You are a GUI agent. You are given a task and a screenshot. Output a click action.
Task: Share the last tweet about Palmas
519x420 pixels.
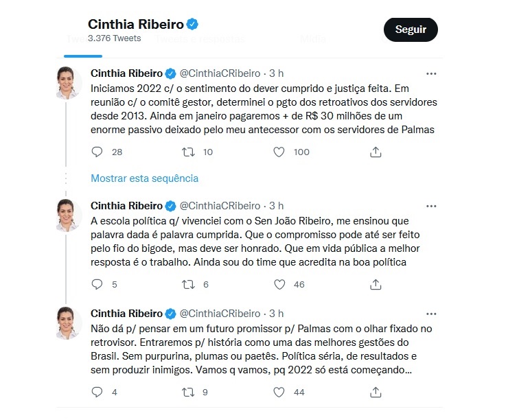pyautogui.click(x=376, y=393)
